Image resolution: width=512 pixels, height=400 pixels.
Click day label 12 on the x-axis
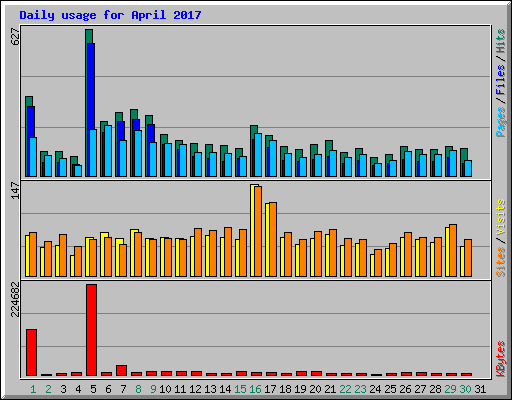(x=195, y=389)
